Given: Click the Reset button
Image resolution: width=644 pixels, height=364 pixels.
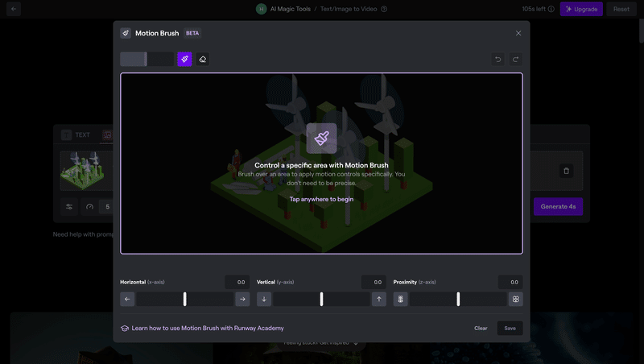Looking at the screenshot, I should [x=621, y=9].
